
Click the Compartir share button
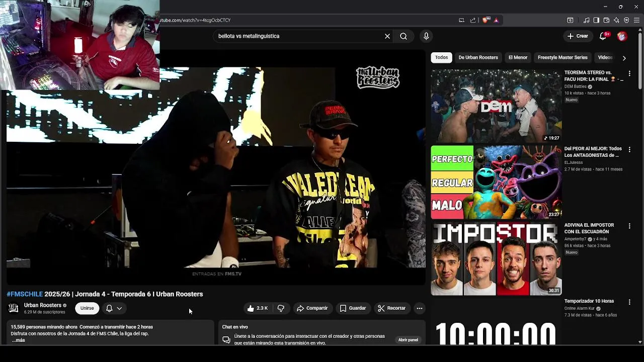coord(312,308)
